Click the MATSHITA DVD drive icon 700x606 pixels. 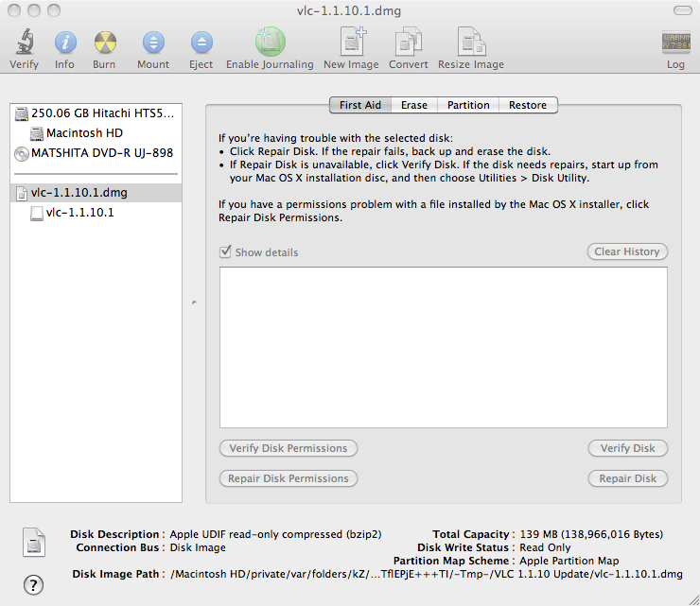22,153
